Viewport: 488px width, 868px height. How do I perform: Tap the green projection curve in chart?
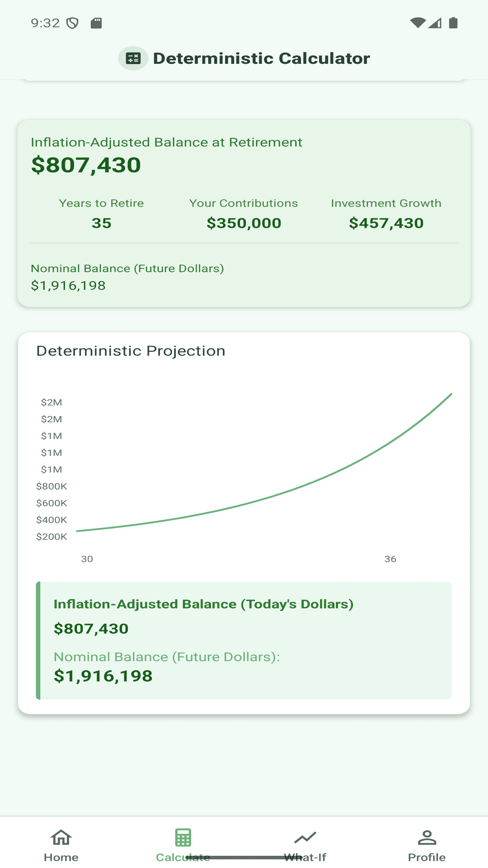316,481
